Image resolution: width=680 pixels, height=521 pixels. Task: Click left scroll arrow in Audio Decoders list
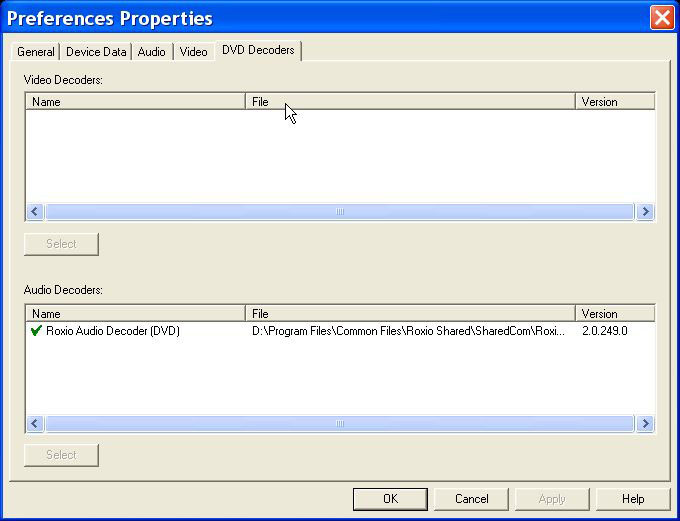point(35,423)
